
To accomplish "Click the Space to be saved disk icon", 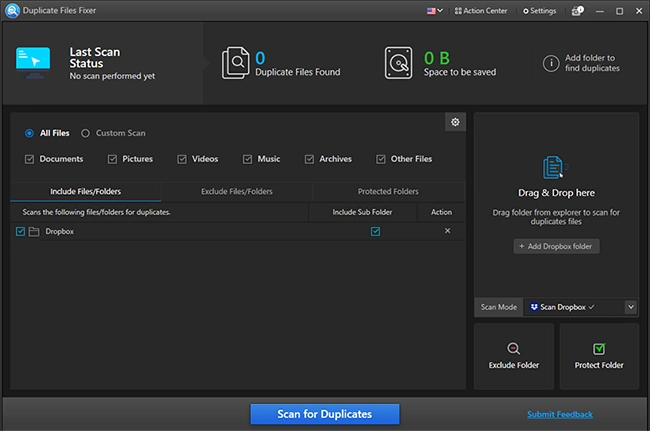I will coord(398,63).
